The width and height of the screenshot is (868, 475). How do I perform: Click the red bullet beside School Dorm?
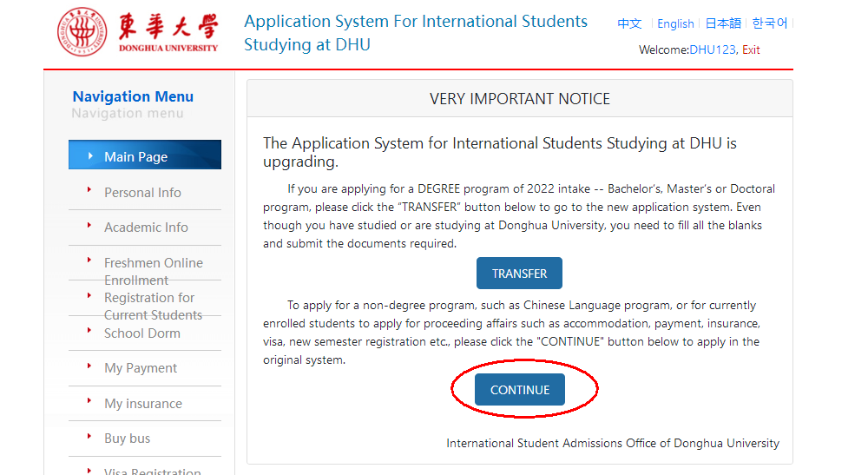point(89,331)
